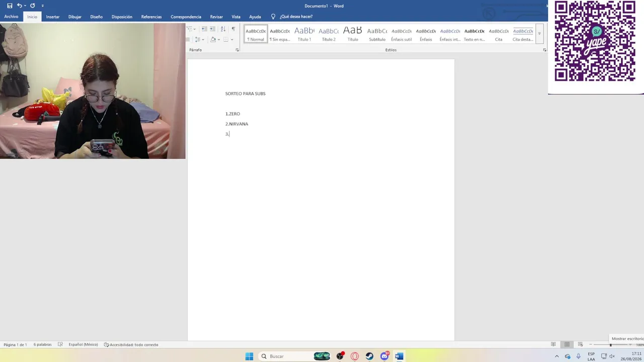The image size is (644, 362).
Task: Open the Ayuda tab
Action: tap(255, 17)
